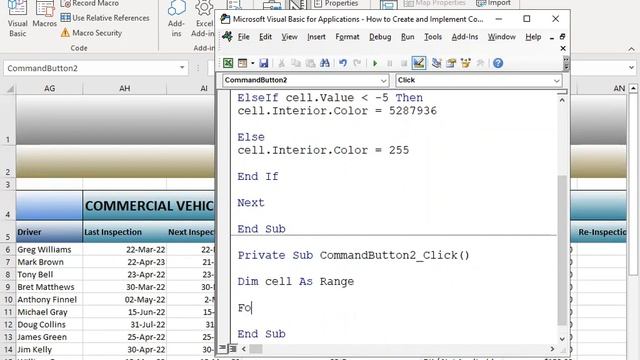Viewport: 640px width, 360px height.
Task: Close the inner code window
Action: [x=563, y=48]
